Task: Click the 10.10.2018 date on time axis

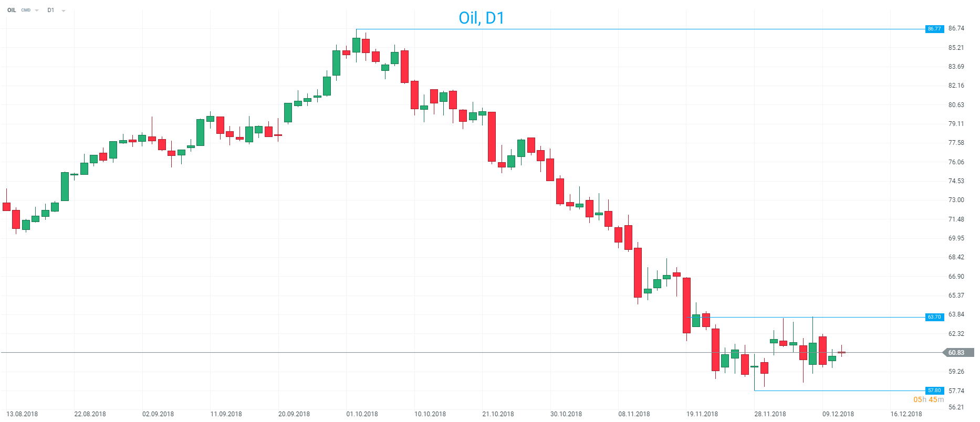Action: click(x=430, y=414)
